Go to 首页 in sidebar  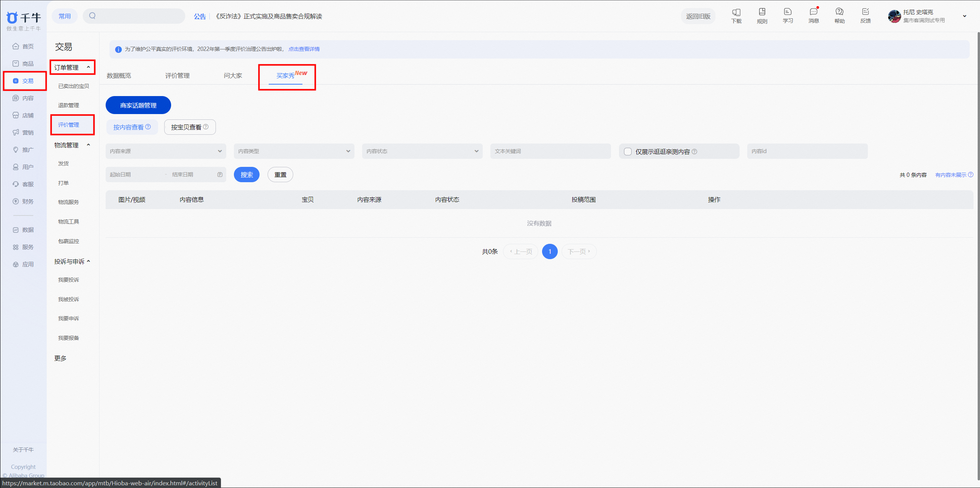pos(23,46)
